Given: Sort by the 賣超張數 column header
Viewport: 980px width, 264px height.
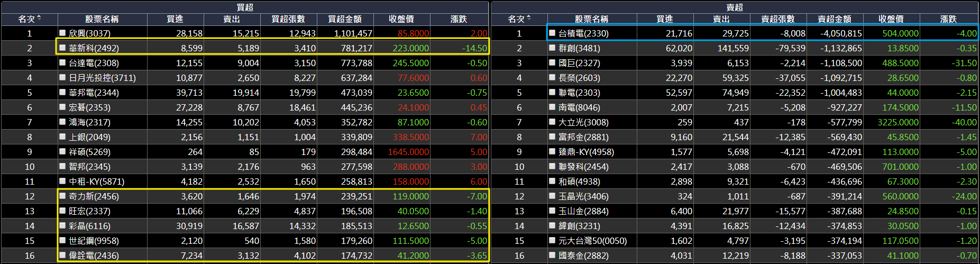Looking at the screenshot, I should point(778,19).
